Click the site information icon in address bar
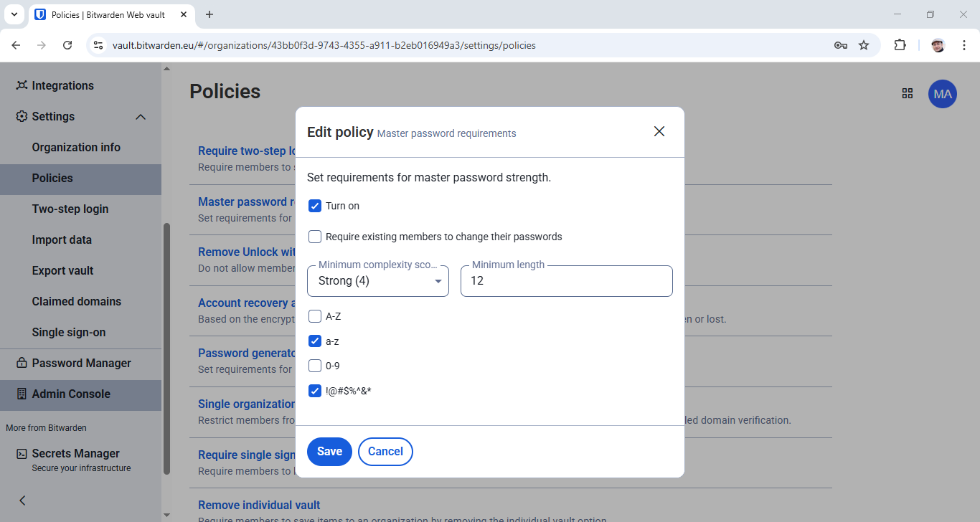The height and width of the screenshot is (522, 980). pyautogui.click(x=99, y=45)
